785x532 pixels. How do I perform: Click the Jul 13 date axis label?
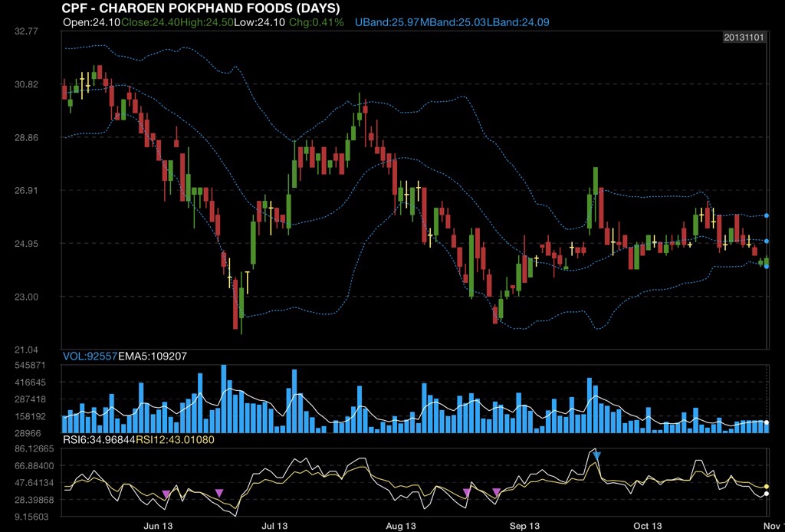click(x=275, y=526)
